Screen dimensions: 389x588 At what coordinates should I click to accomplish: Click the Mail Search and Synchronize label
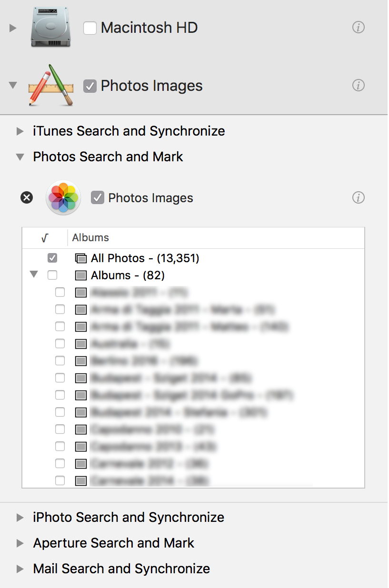coord(121,569)
